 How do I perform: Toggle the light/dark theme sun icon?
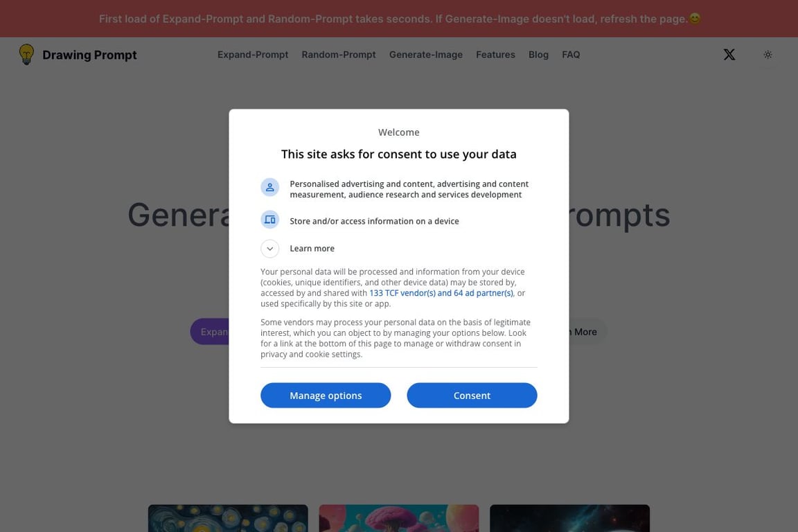pyautogui.click(x=768, y=55)
